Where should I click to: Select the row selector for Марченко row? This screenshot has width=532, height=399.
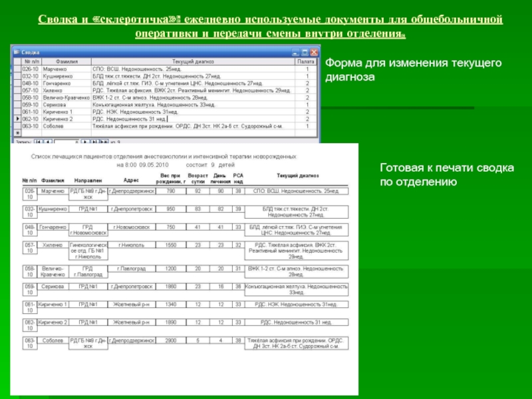pos(17,69)
